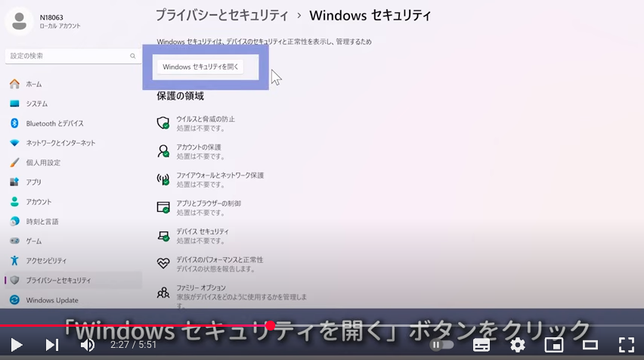Open ウイルスと脅威の防止 shield icon
This screenshot has height=360, width=644.
pos(163,123)
